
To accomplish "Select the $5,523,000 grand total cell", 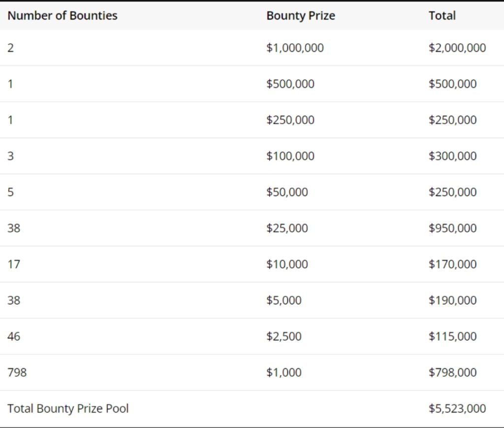I will click(457, 409).
